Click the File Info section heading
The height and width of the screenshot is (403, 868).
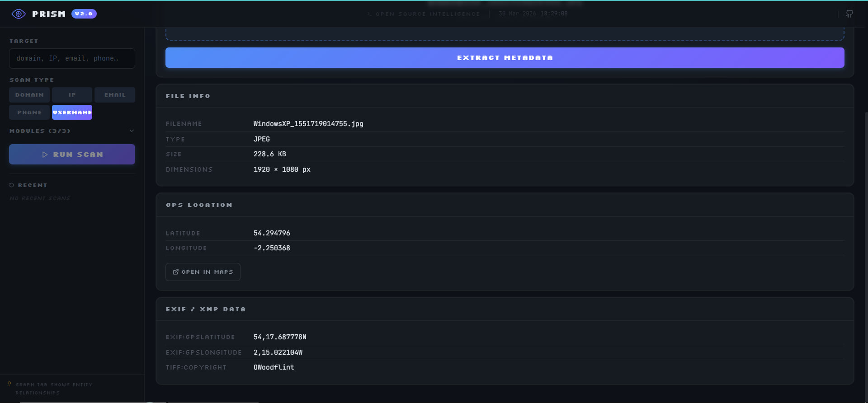(x=188, y=96)
